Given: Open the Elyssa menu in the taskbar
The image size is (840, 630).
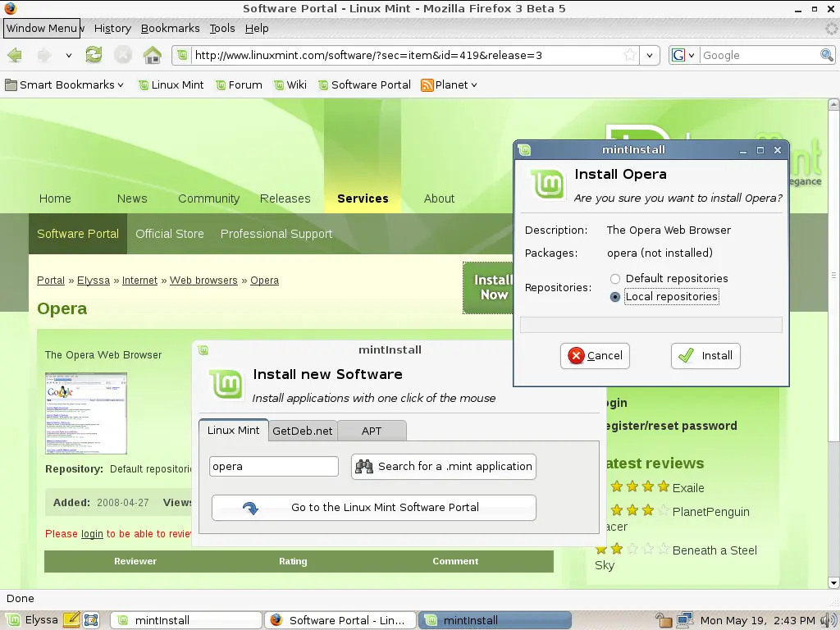Looking at the screenshot, I should 32,620.
